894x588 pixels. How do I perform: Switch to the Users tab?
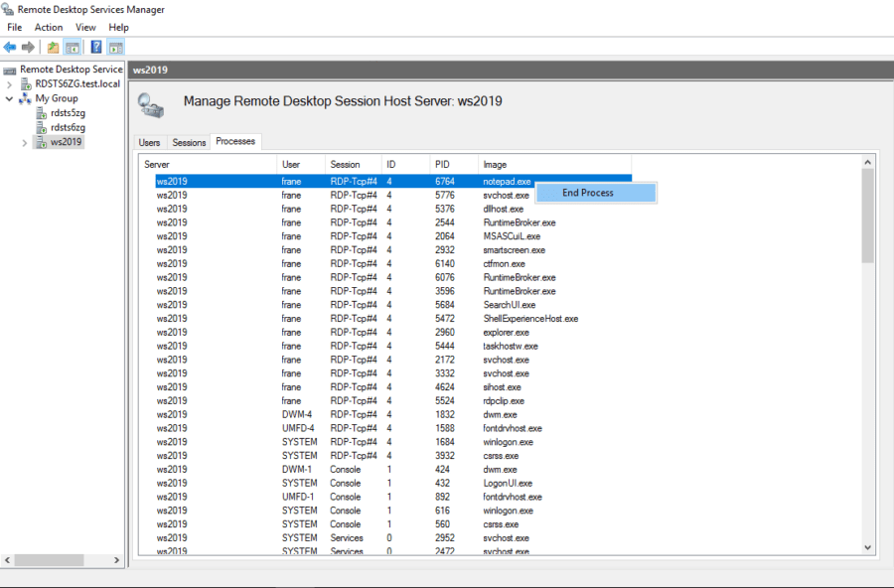click(x=149, y=142)
